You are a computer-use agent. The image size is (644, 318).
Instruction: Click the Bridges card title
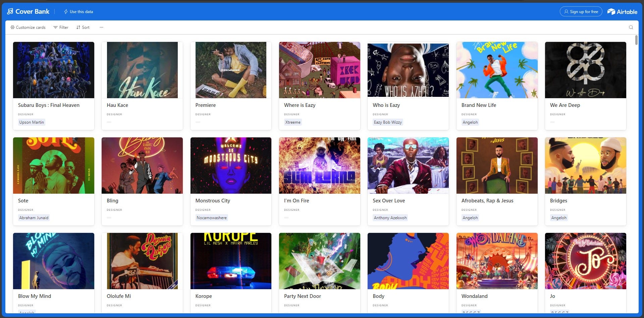(558, 201)
